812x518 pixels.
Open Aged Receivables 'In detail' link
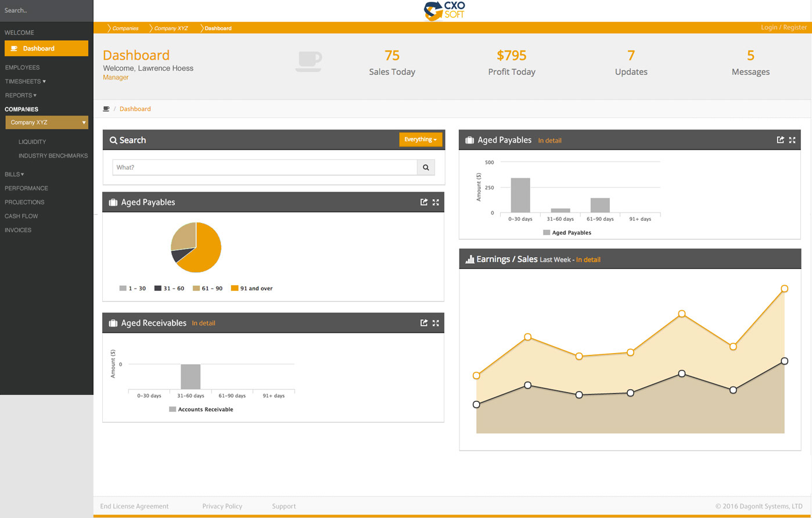click(203, 323)
